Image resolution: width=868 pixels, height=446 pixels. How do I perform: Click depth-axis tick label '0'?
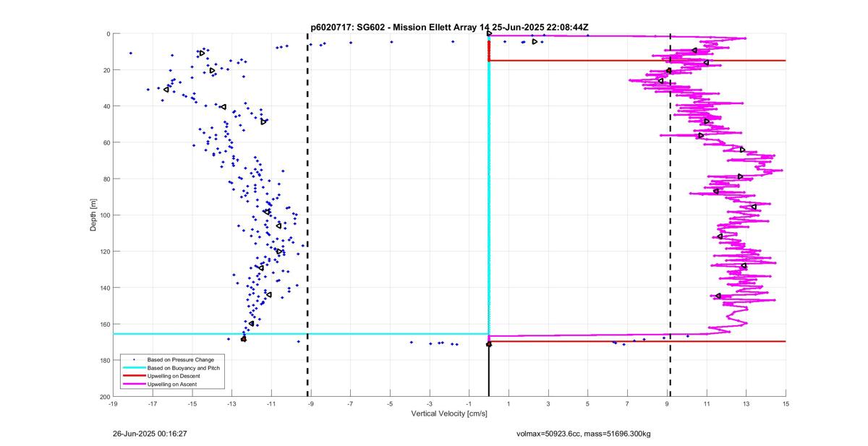108,34
